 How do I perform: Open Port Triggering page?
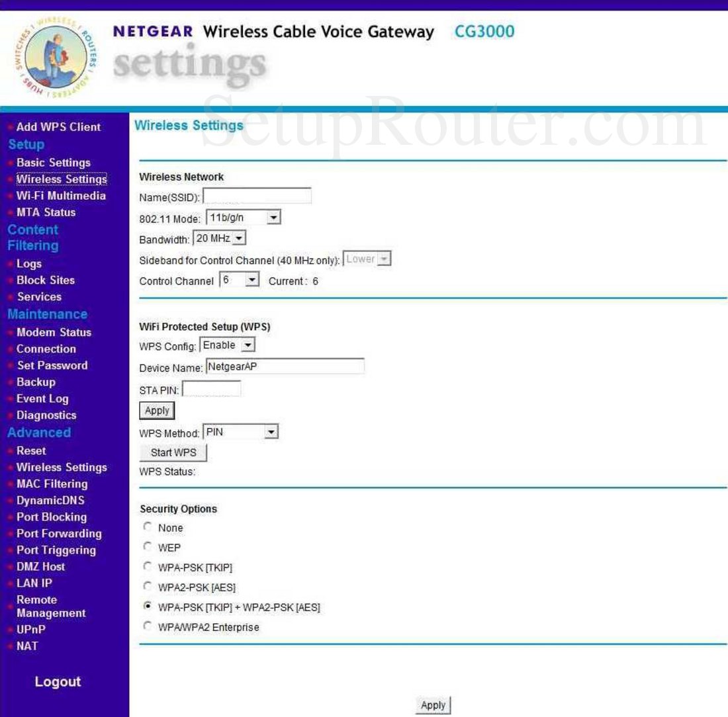click(x=56, y=550)
